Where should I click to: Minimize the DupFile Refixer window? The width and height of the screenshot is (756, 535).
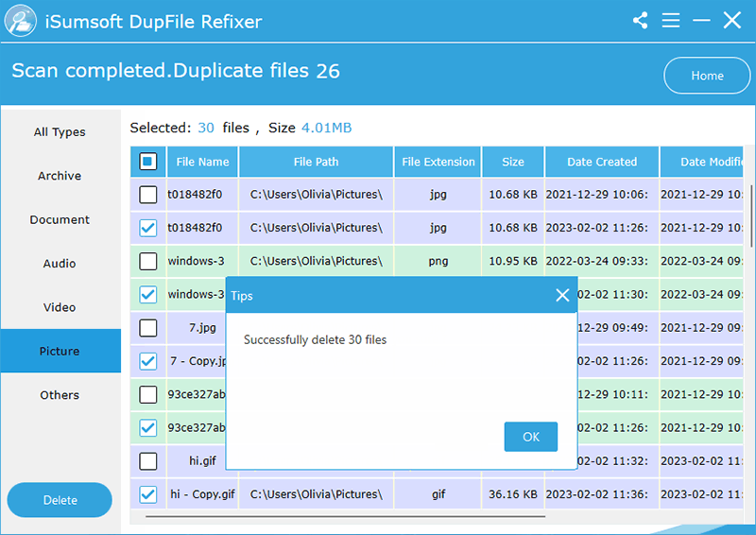[x=701, y=20]
